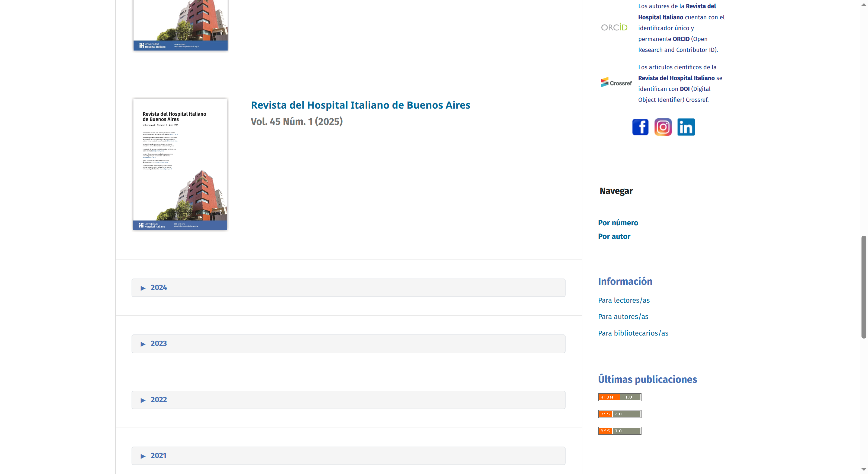Open Para autores/as information link

point(623,317)
